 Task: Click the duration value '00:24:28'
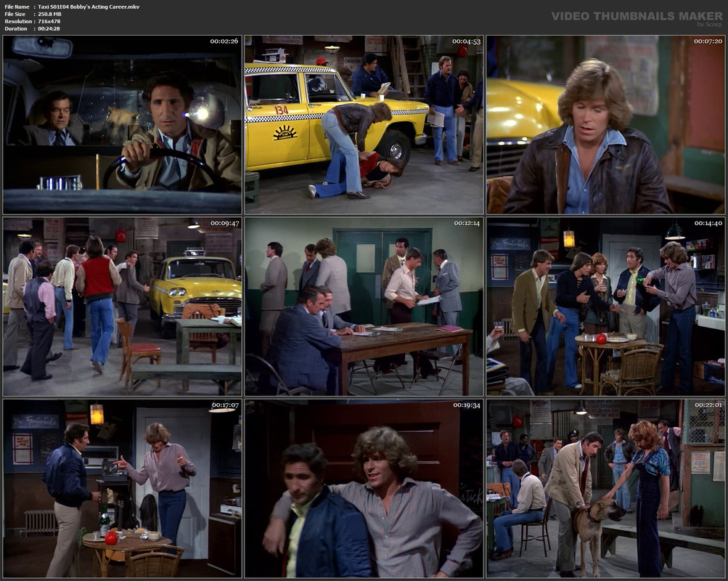[x=49, y=29]
